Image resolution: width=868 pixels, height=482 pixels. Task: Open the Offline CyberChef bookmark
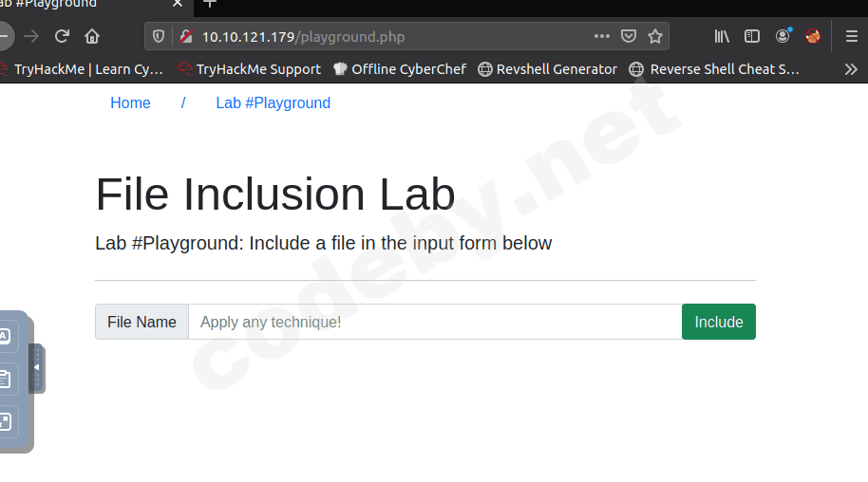pyautogui.click(x=400, y=69)
